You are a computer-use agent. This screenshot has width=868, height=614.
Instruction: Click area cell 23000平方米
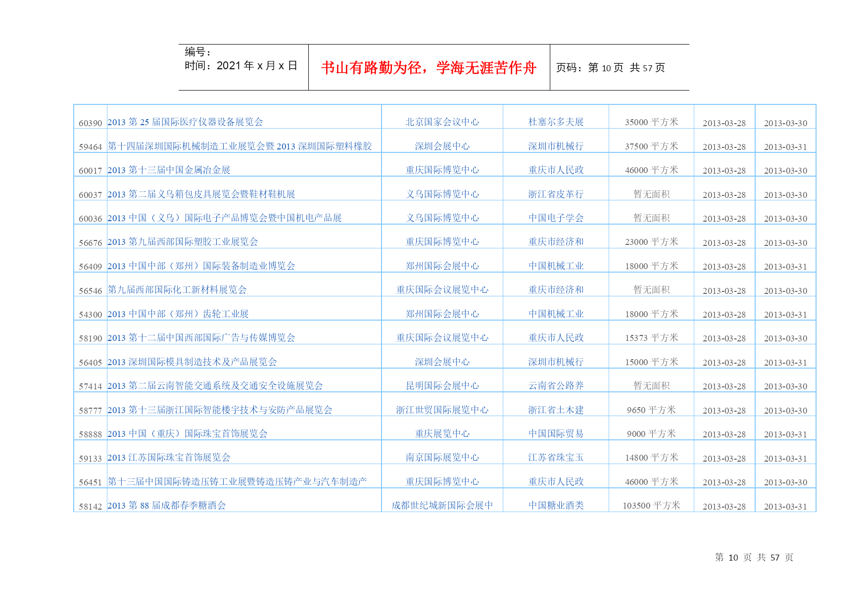coord(652,242)
